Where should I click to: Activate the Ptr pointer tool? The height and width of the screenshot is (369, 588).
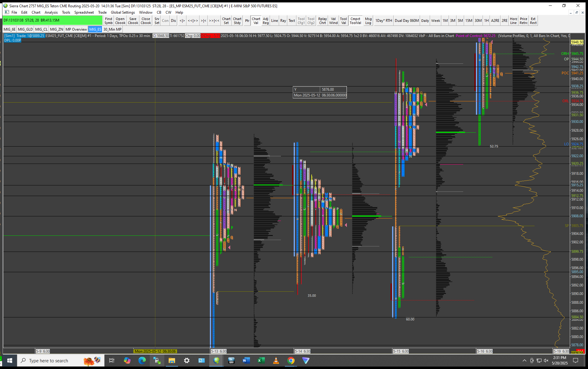pyautogui.click(x=247, y=21)
